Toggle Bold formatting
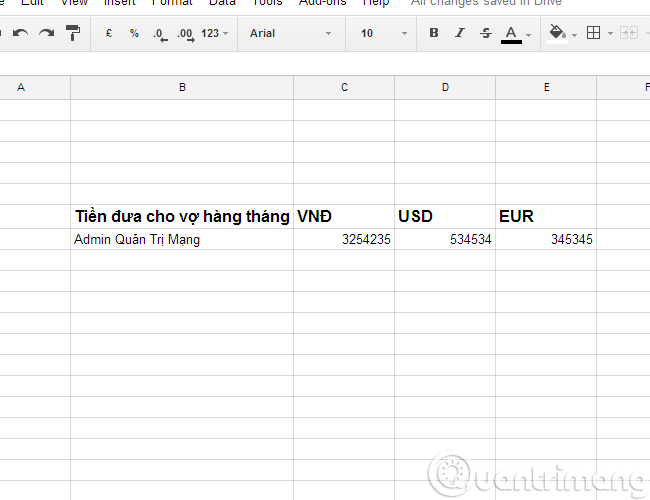The height and width of the screenshot is (500, 650). click(434, 33)
